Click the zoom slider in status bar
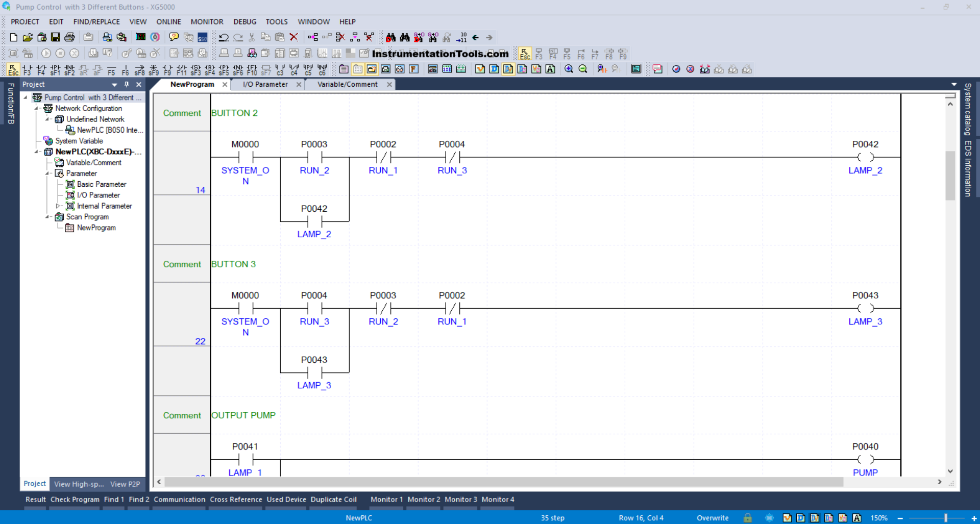Image resolution: width=980 pixels, height=524 pixels. [945, 518]
